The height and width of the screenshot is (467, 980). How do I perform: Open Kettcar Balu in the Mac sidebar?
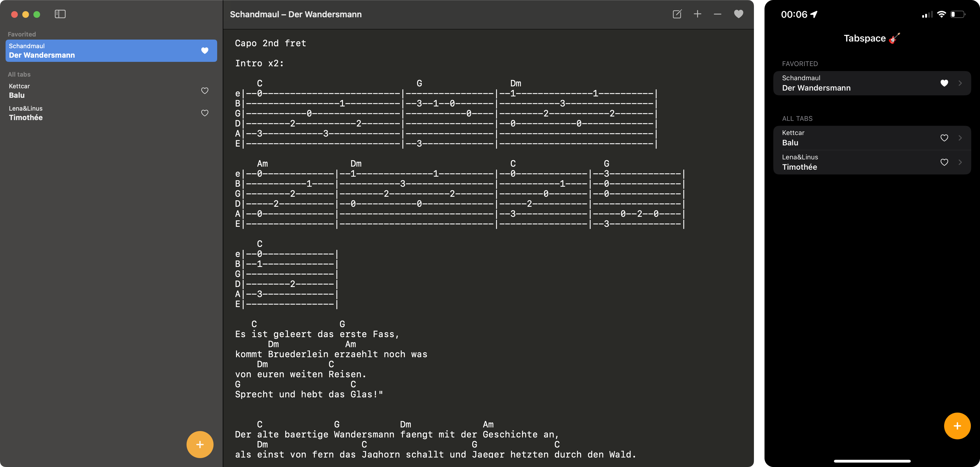111,91
